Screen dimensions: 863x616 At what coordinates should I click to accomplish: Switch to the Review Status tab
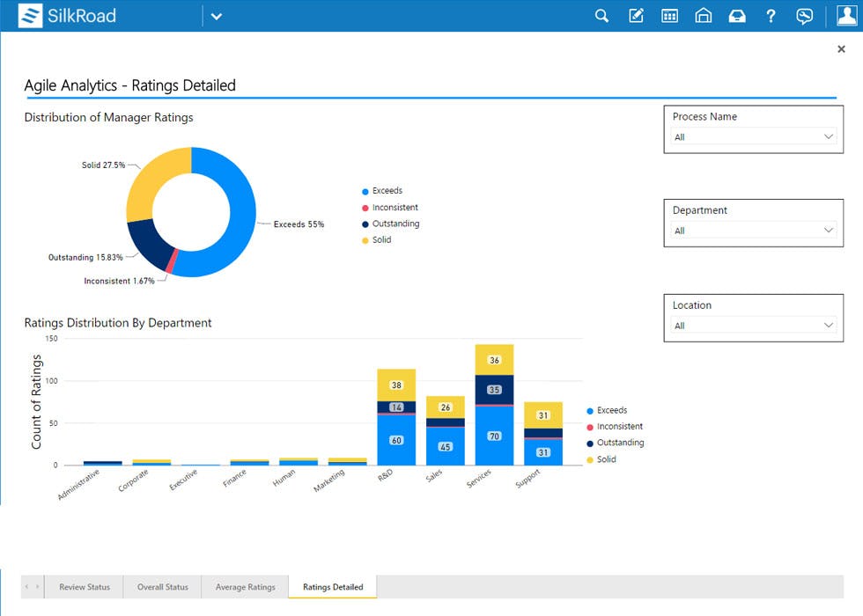[x=84, y=586]
